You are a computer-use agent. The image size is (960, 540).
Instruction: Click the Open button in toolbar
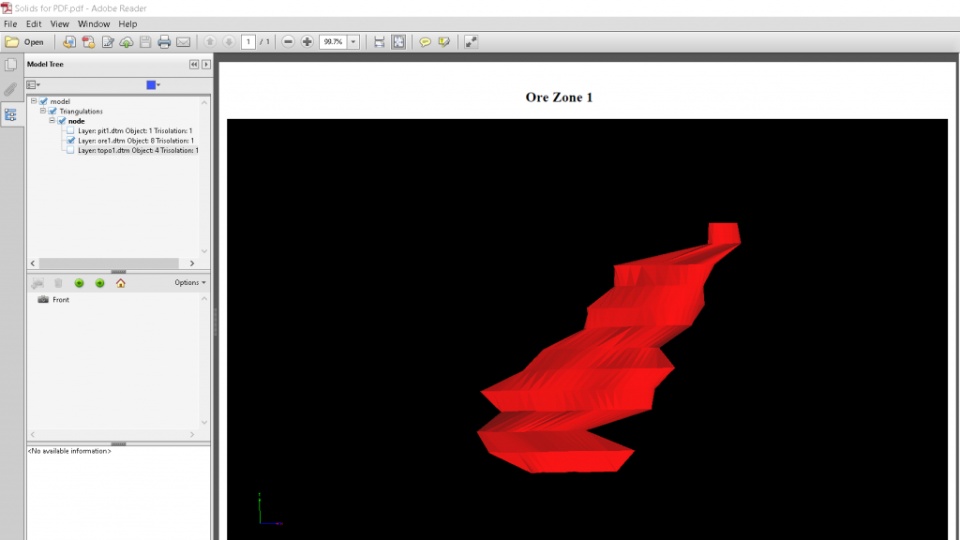coord(24,42)
